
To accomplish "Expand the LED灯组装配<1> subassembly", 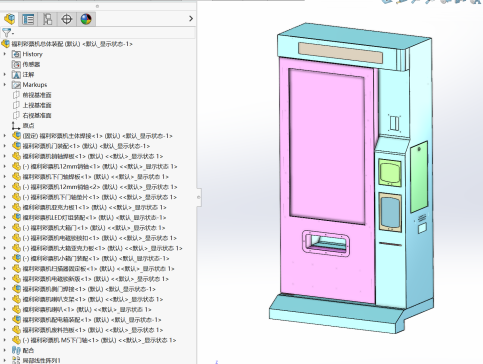I will point(5,217).
